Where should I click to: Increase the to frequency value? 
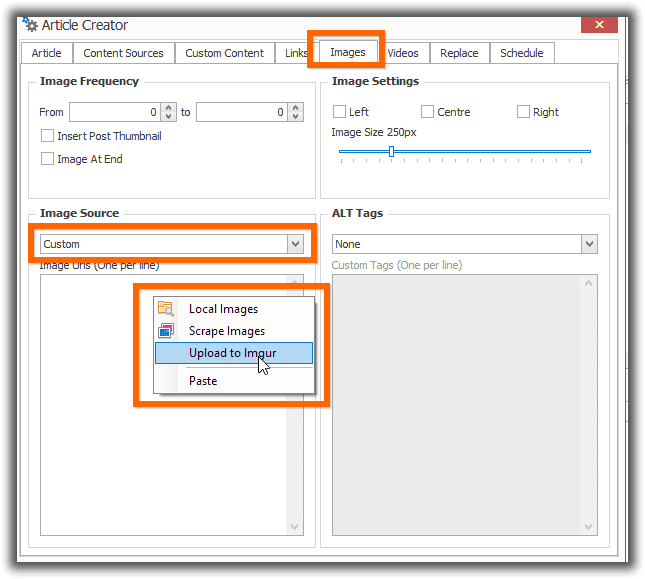tap(295, 107)
